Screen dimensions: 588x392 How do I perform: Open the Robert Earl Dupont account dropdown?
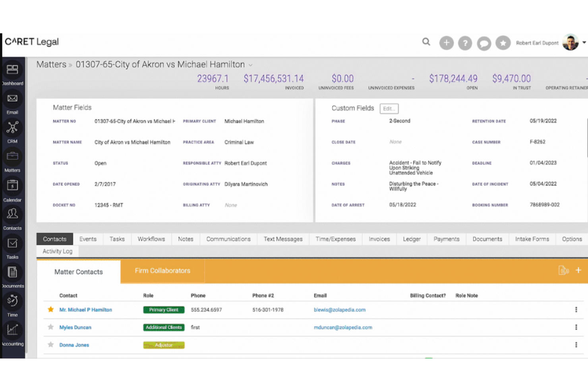584,42
